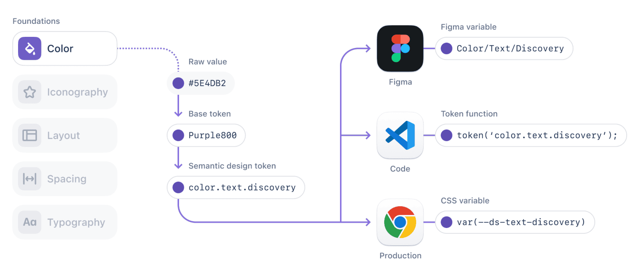Click the Code caption under icon
The height and width of the screenshot is (271, 644).
click(400, 169)
